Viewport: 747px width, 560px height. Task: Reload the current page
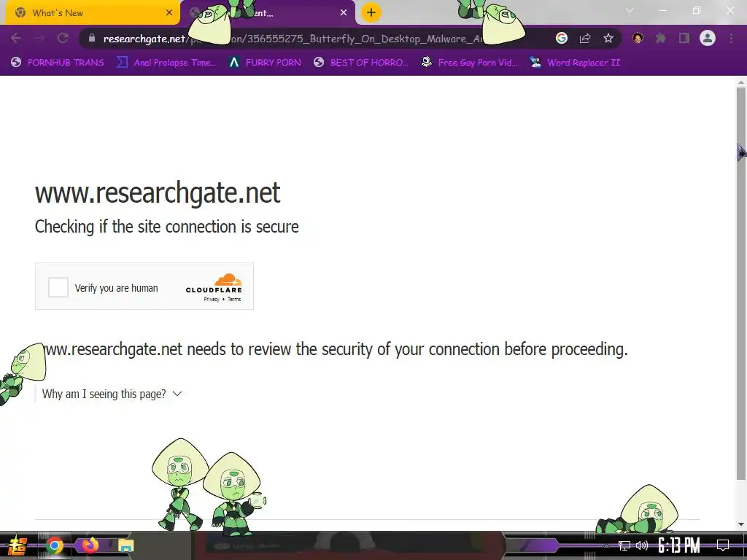[x=63, y=38]
